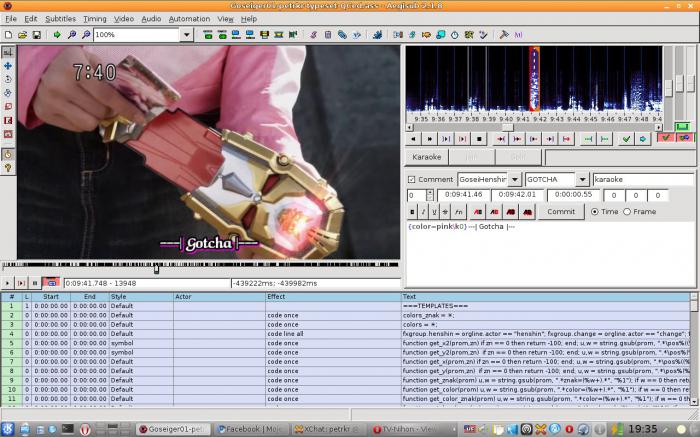Click the start time field 0:09:41.46

click(x=463, y=195)
